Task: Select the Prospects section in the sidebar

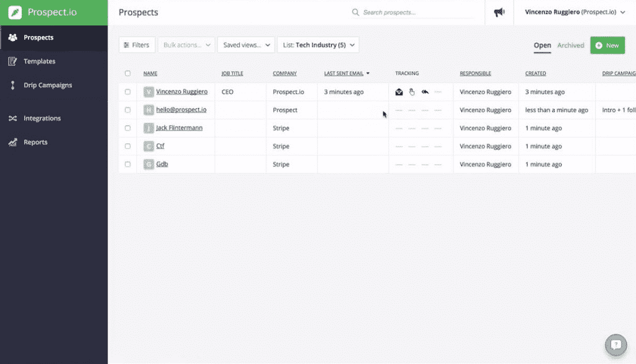Action: pos(37,37)
